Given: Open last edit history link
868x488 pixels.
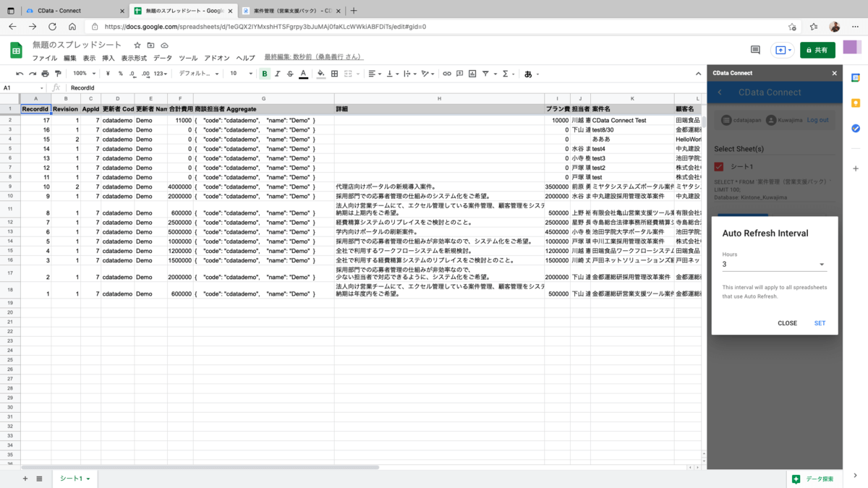Looking at the screenshot, I should click(x=314, y=57).
